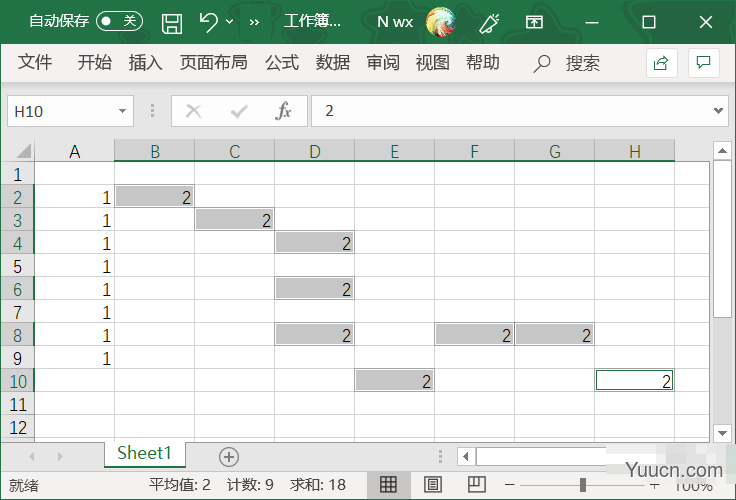Select the 数据 tab
This screenshot has width=736, height=500.
(x=333, y=62)
